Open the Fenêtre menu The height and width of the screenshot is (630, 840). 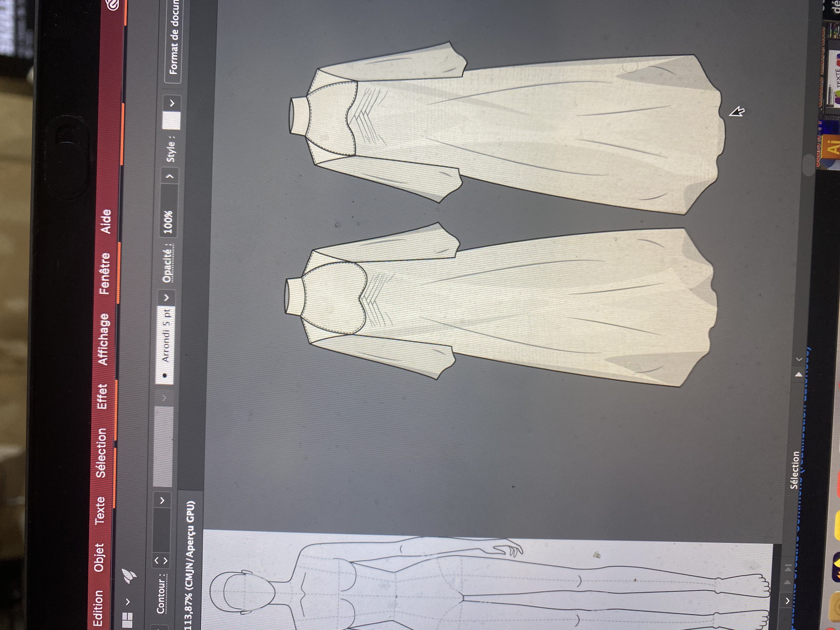(x=104, y=274)
